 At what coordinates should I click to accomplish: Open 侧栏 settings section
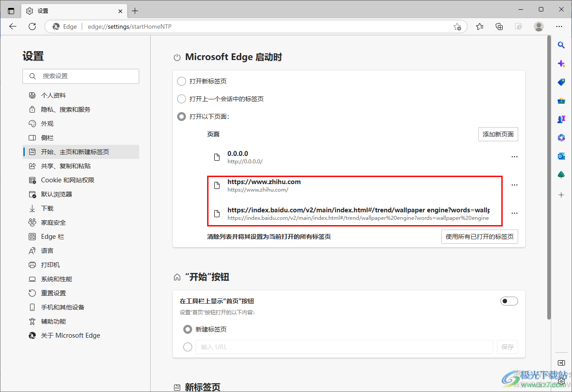click(81, 138)
